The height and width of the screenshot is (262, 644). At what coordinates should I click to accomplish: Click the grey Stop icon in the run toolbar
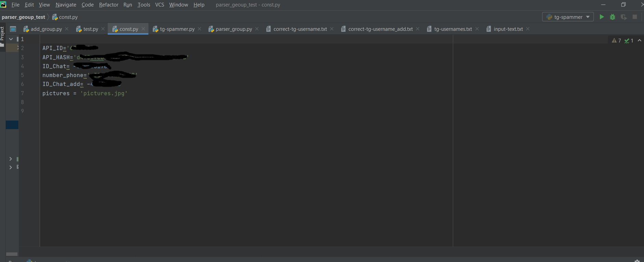[635, 17]
